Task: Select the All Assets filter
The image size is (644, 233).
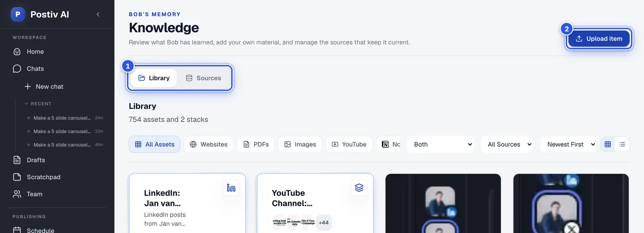Action: tap(155, 144)
